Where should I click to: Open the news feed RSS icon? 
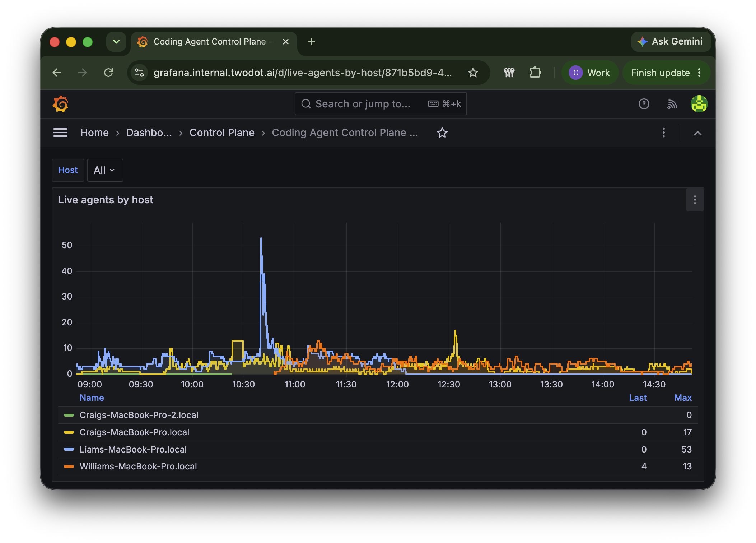pyautogui.click(x=672, y=104)
